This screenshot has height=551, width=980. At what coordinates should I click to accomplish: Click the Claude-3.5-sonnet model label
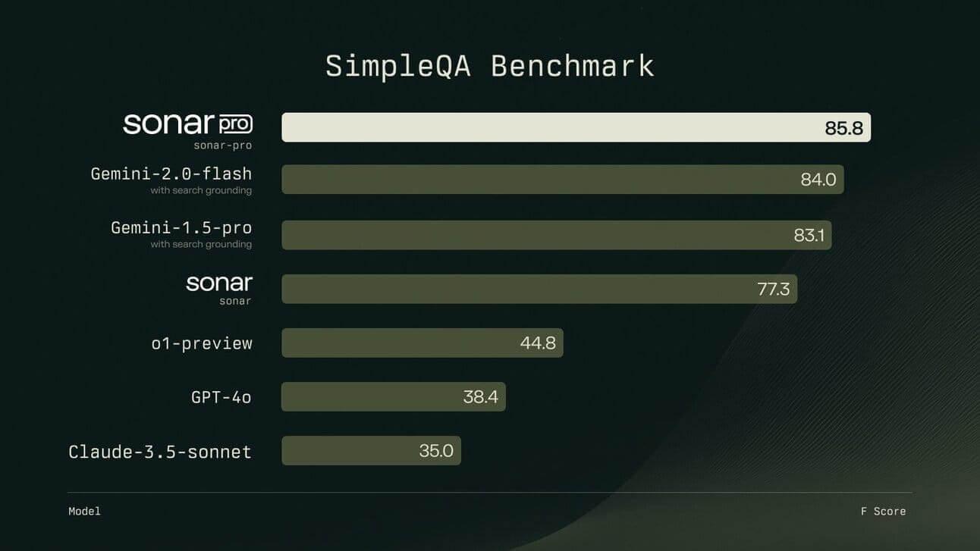tap(160, 452)
